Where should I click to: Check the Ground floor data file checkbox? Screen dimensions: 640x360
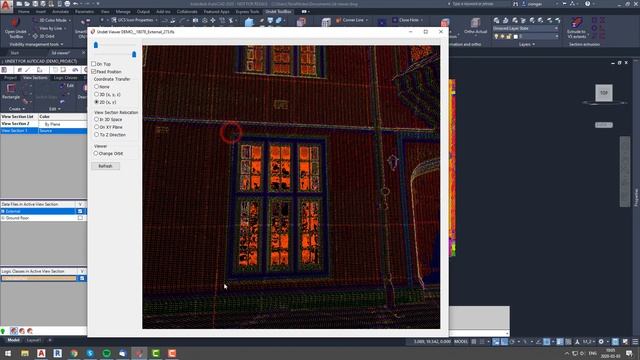80,218
